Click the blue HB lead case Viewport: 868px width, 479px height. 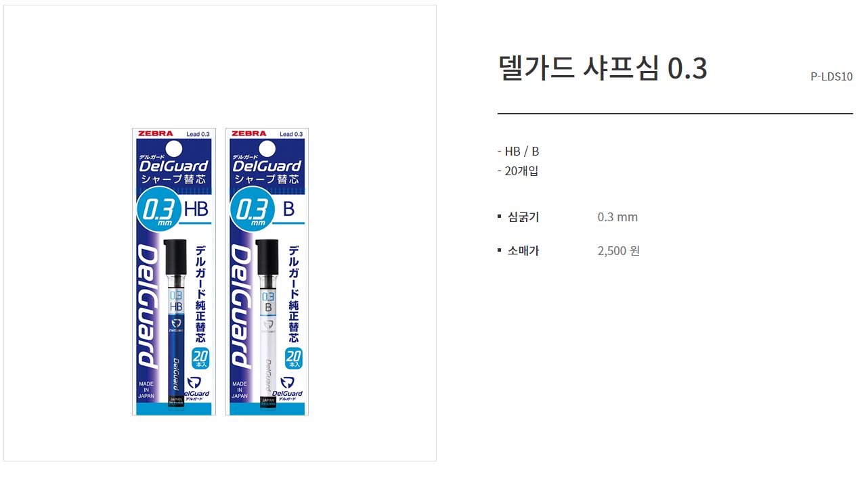click(175, 323)
